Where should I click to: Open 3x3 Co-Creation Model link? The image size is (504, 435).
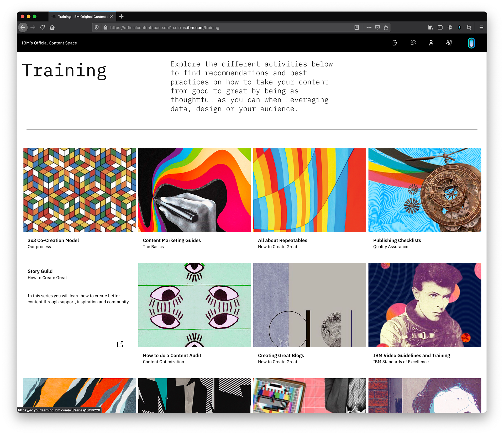coord(53,240)
